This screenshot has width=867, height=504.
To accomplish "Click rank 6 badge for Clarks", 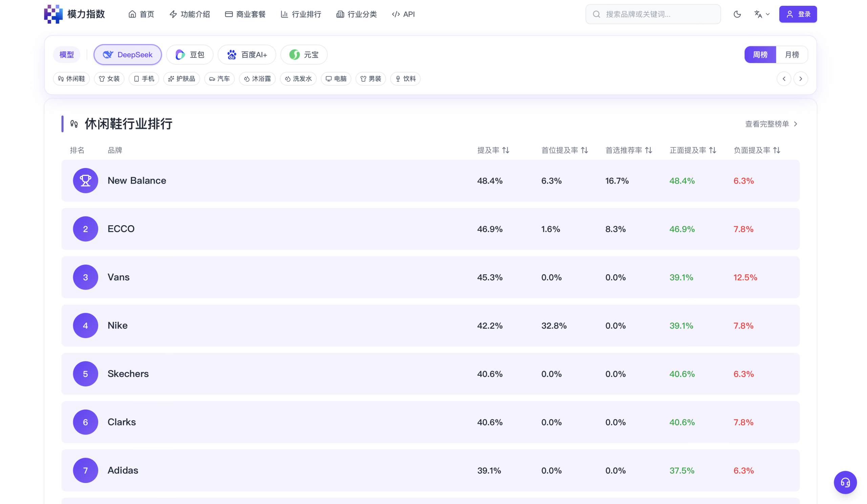I will click(x=85, y=422).
